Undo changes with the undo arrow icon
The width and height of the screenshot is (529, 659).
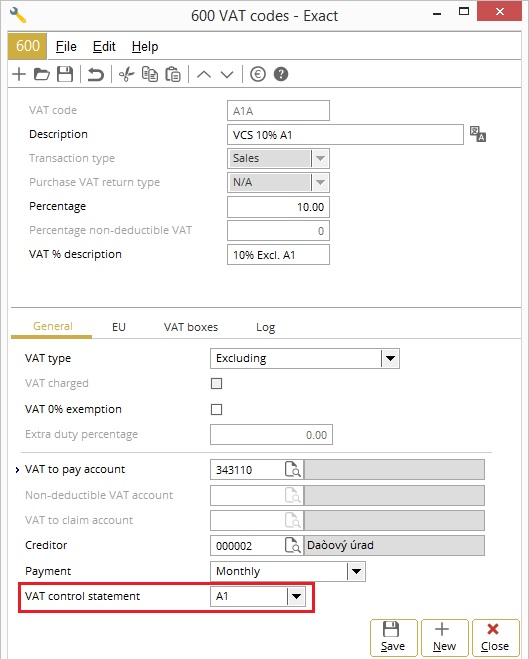(96, 74)
